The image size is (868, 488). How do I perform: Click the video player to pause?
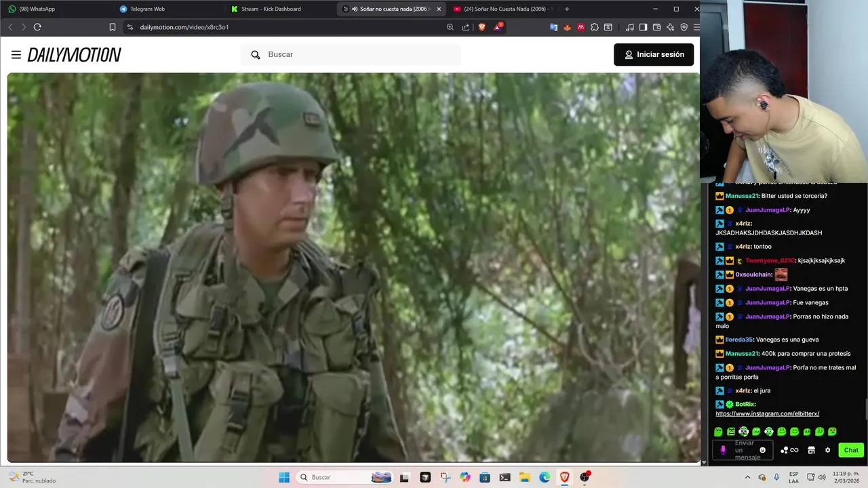tap(353, 268)
